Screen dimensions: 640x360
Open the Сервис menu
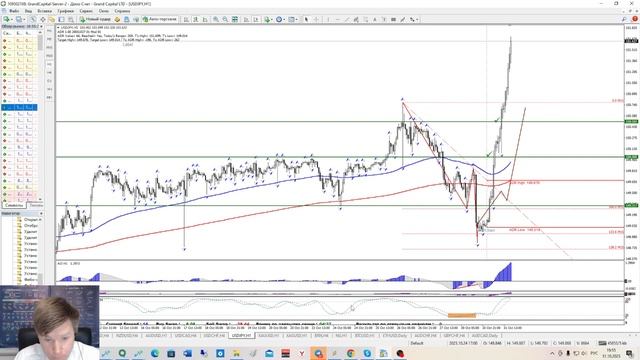(86, 11)
